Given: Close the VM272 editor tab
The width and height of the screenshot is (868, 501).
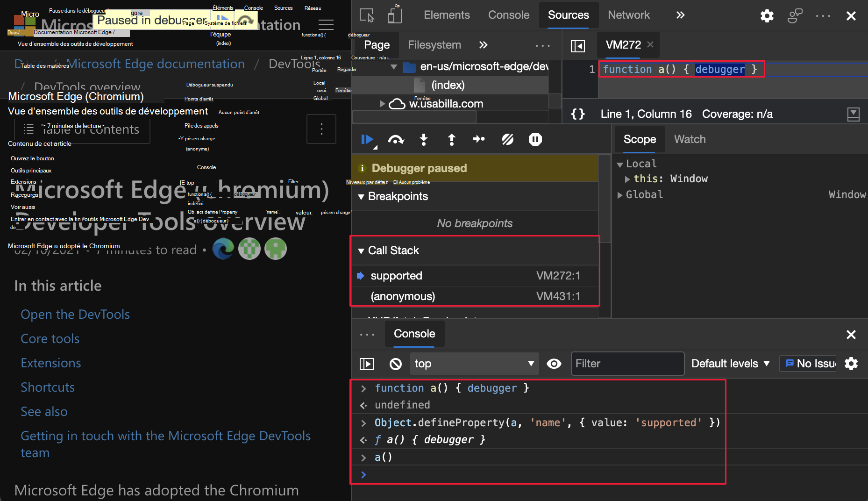Looking at the screenshot, I should 650,44.
